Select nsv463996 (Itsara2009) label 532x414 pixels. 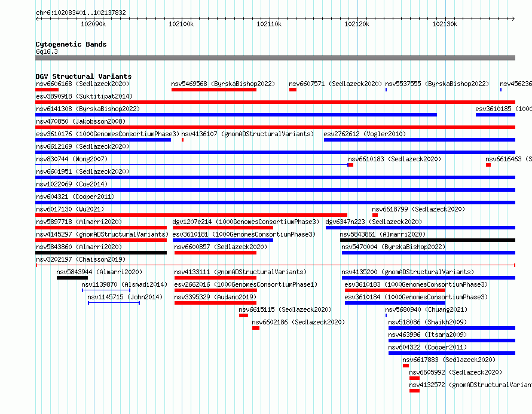[x=427, y=335]
